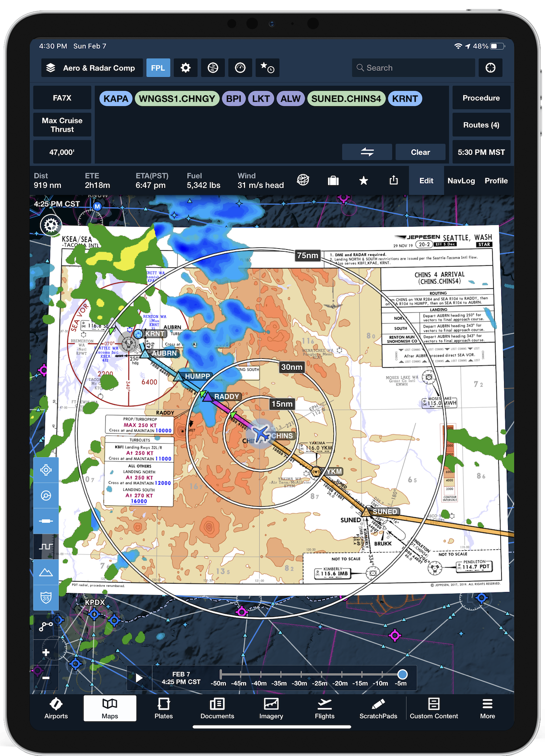
Task: Select the Edit route view
Action: [x=426, y=181]
